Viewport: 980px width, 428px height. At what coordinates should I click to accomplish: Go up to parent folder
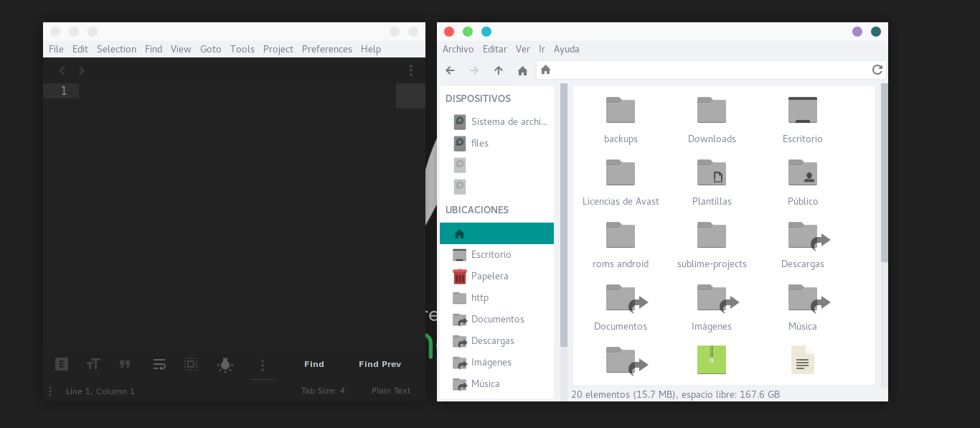499,70
